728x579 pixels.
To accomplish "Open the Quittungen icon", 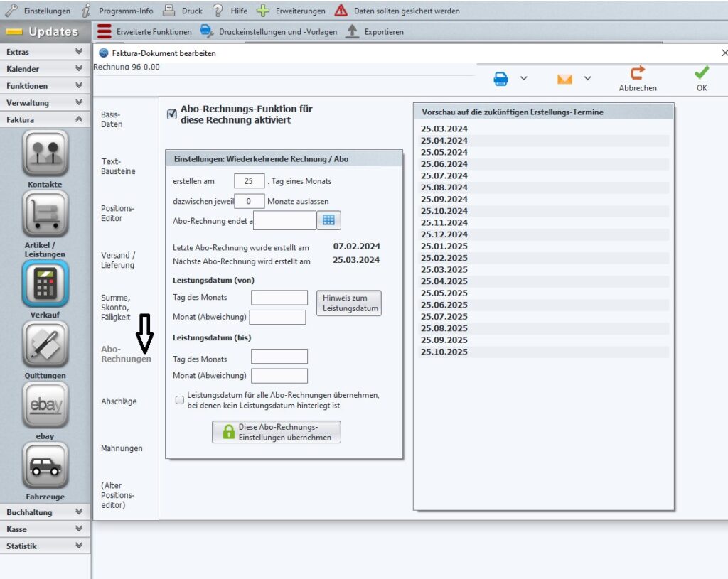I will (45, 345).
